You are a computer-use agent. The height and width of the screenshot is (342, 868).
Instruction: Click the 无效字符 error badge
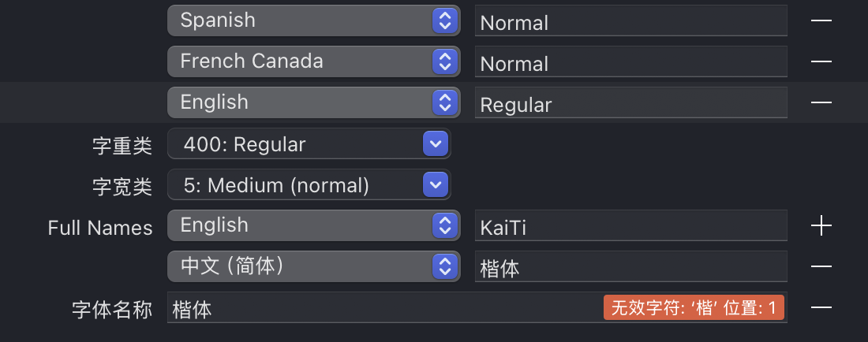tap(694, 307)
